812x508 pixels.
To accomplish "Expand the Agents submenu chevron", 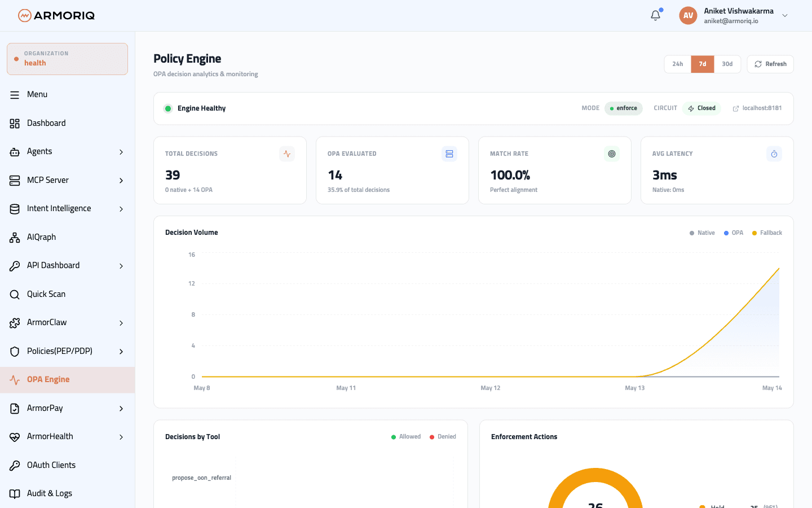I will coord(121,152).
